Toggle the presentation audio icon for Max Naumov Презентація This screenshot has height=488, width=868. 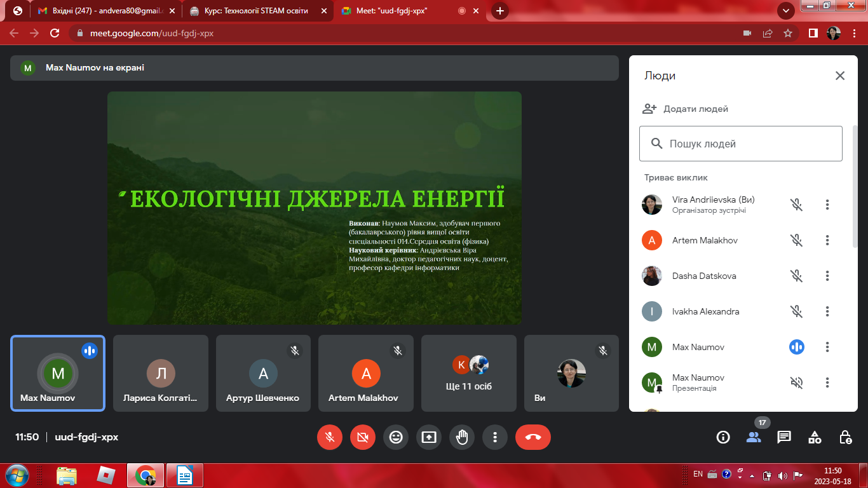[797, 383]
